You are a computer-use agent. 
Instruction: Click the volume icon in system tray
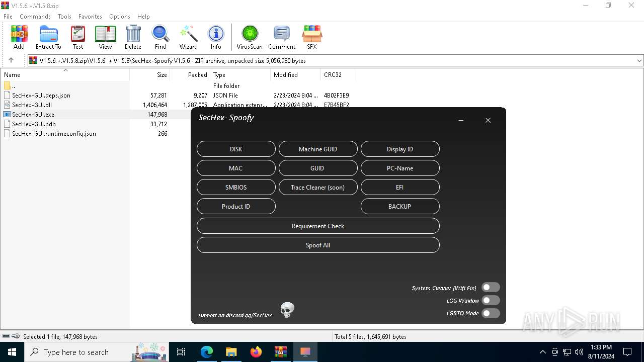click(579, 352)
